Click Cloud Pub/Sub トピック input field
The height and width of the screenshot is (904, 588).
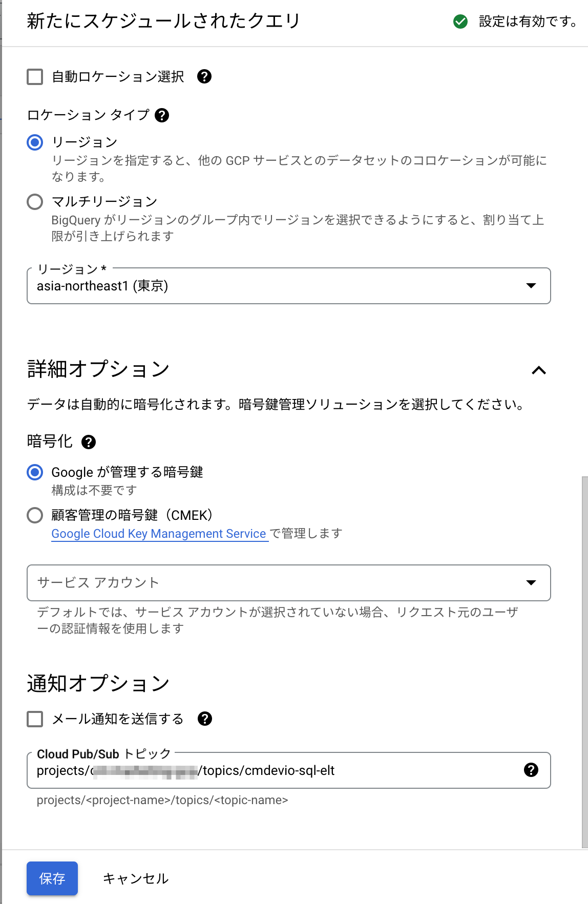[x=277, y=770]
